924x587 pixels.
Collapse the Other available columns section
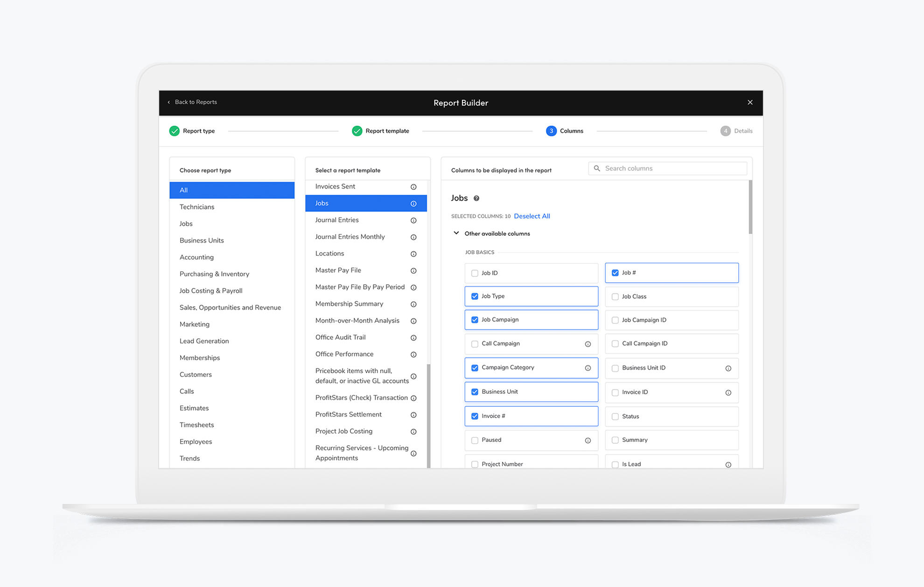pyautogui.click(x=456, y=233)
